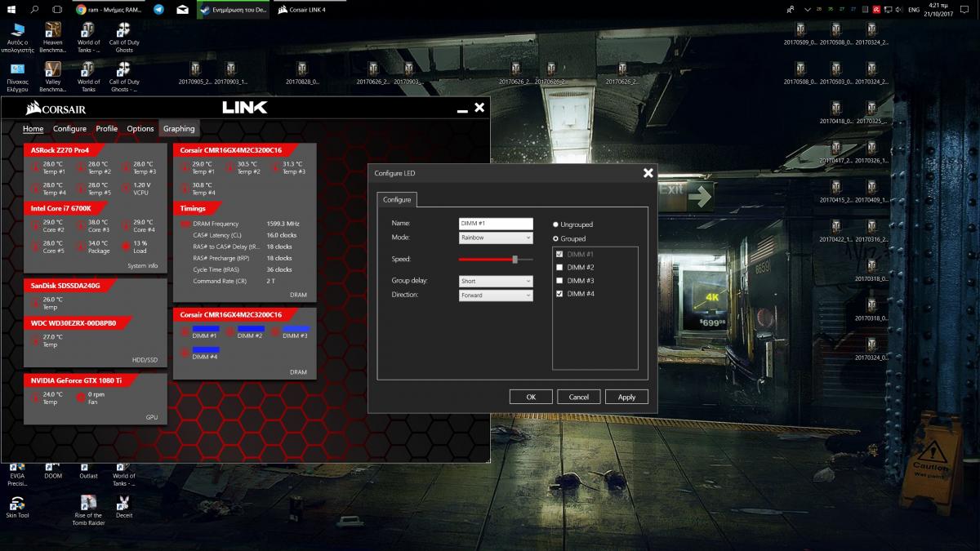
Task: Switch to the Corsair LINK 4 taskbar button
Action: pyautogui.click(x=308, y=10)
